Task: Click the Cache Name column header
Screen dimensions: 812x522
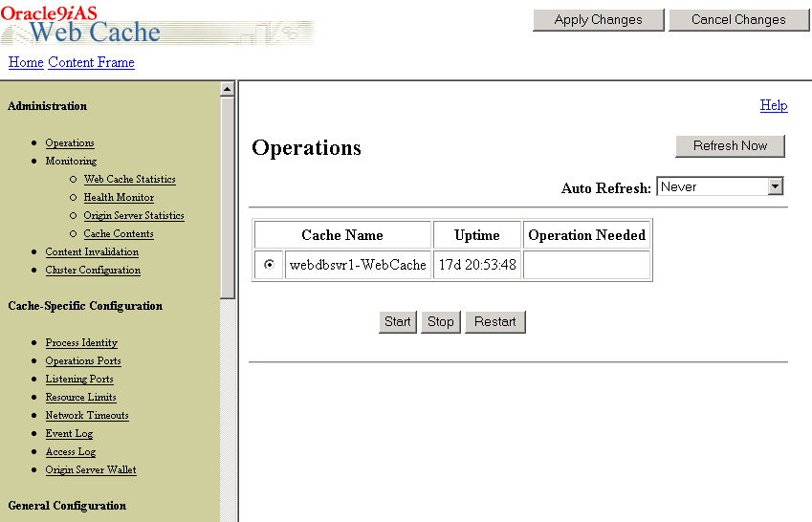Action: (342, 235)
